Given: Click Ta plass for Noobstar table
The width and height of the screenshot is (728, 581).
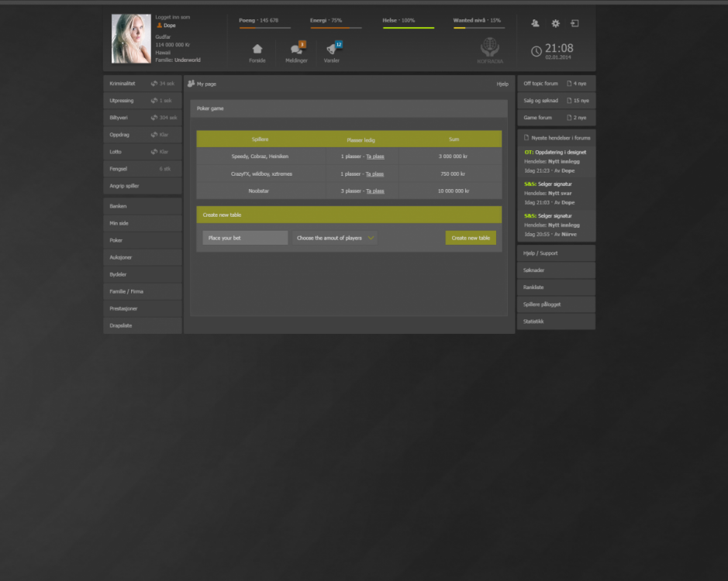Looking at the screenshot, I should tap(374, 191).
